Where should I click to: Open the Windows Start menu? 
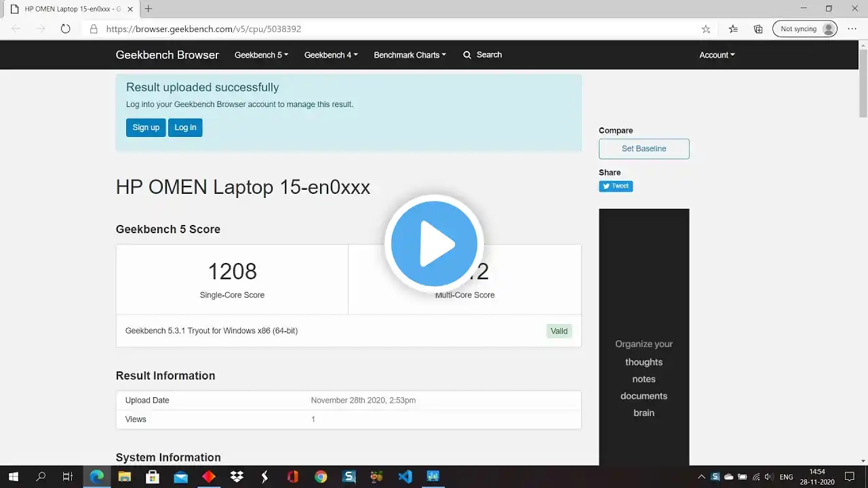[x=13, y=476]
